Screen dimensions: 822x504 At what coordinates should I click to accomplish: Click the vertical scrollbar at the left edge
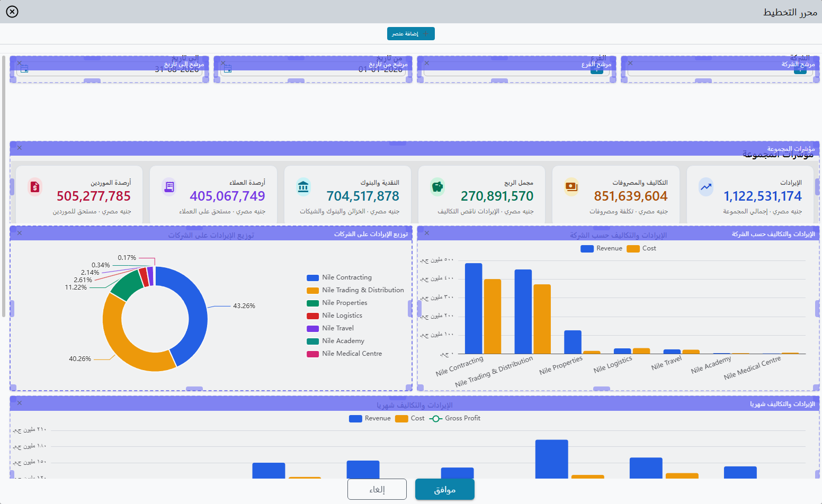tap(4, 186)
